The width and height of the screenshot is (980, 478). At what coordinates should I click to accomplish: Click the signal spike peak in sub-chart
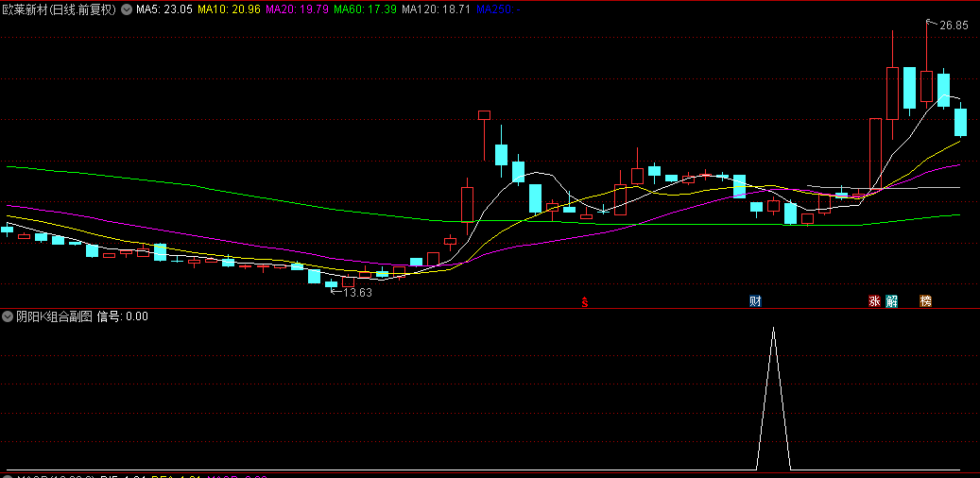pyautogui.click(x=773, y=328)
